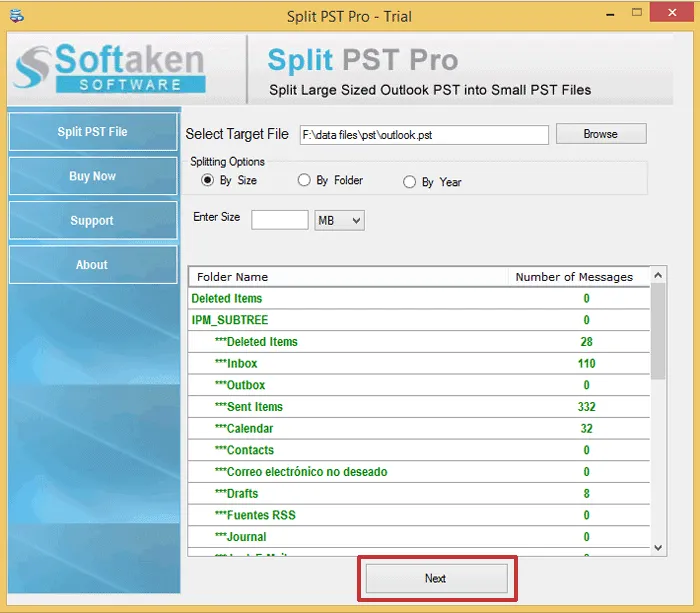Click the Calendar message count 32

[x=587, y=429]
